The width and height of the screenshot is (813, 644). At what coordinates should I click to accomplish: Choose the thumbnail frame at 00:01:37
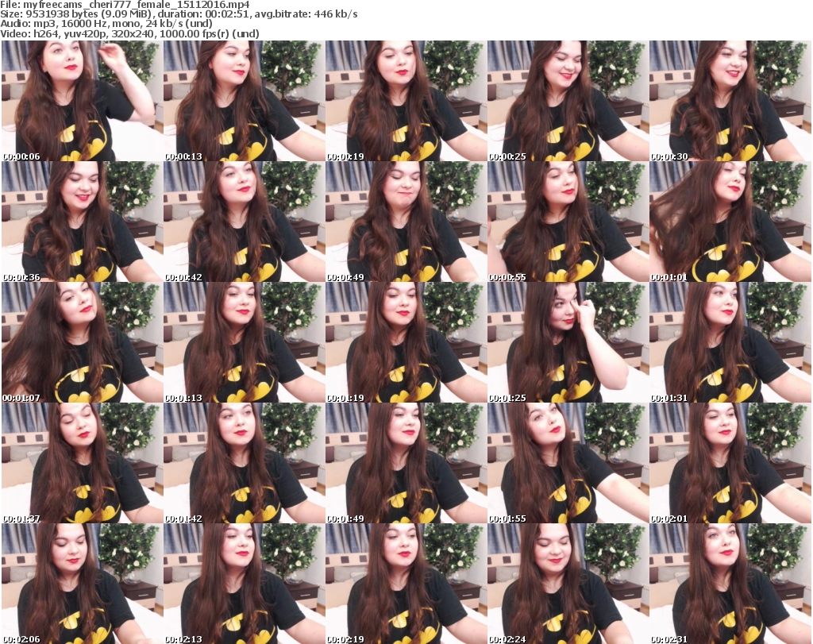[83, 463]
